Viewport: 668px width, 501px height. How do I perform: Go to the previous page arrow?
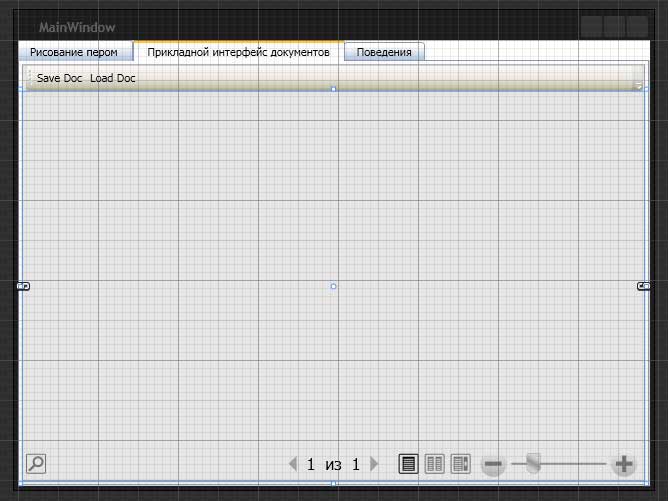coord(293,464)
